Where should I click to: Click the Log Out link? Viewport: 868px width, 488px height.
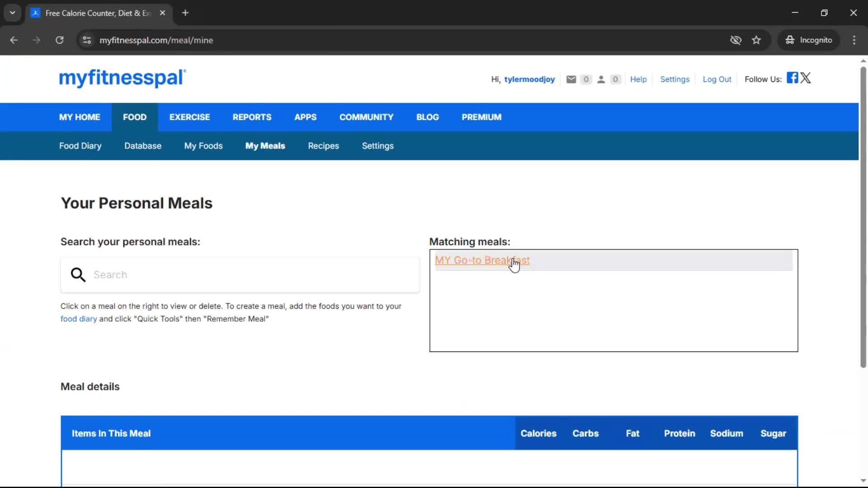[717, 80]
